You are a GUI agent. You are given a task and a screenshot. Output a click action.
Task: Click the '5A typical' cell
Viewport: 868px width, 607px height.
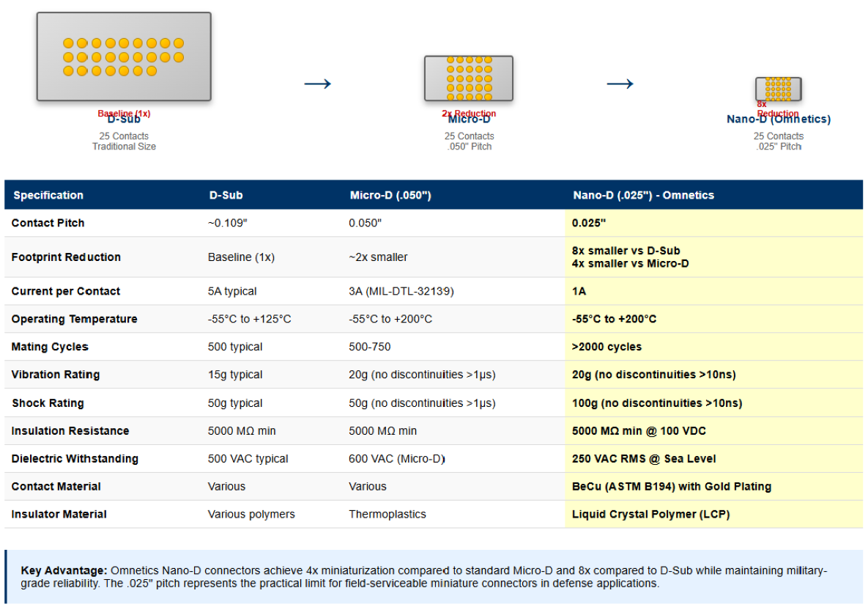pyautogui.click(x=232, y=291)
